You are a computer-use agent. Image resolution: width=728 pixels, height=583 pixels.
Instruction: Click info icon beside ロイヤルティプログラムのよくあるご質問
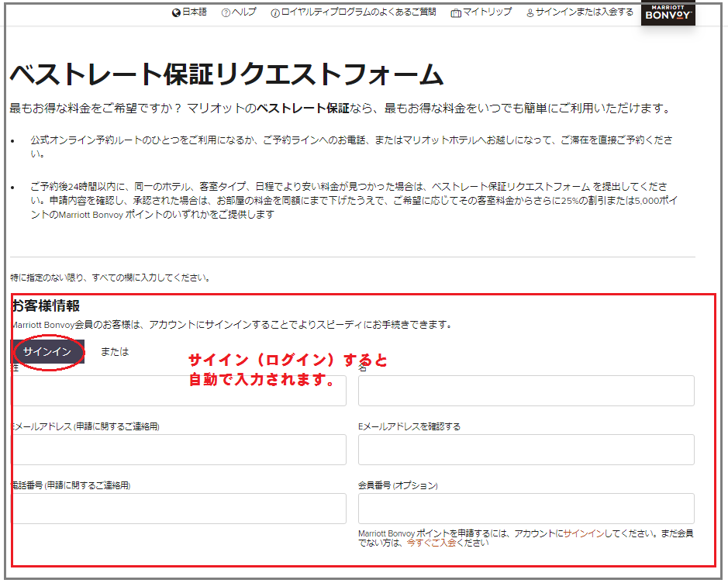coord(275,13)
